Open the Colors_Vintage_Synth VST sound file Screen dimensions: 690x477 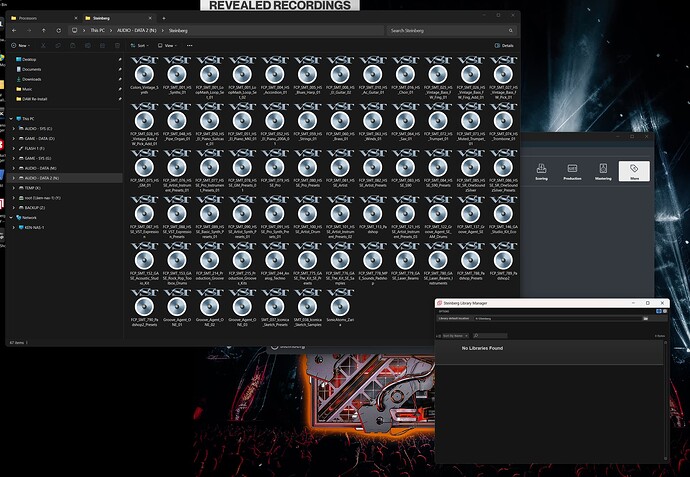[x=144, y=75]
